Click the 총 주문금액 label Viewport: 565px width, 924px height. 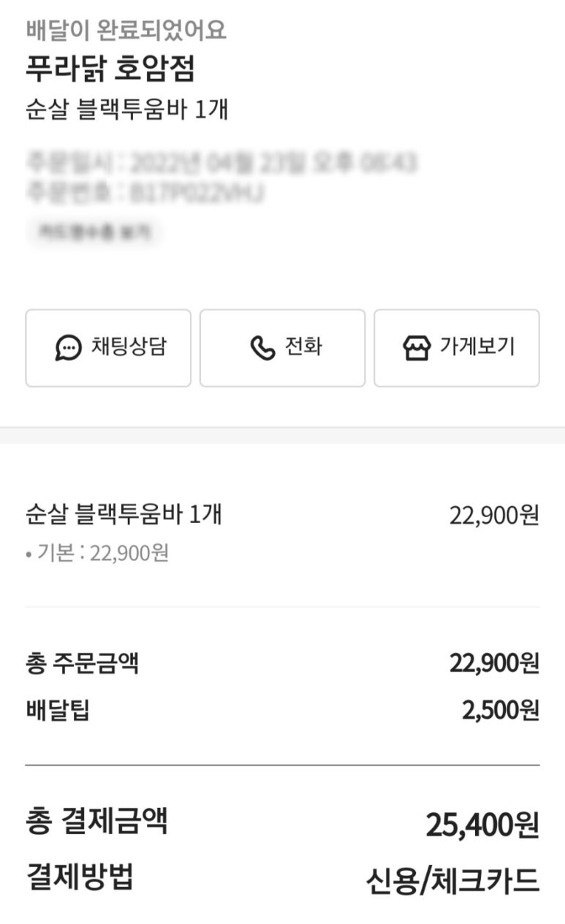point(82,664)
